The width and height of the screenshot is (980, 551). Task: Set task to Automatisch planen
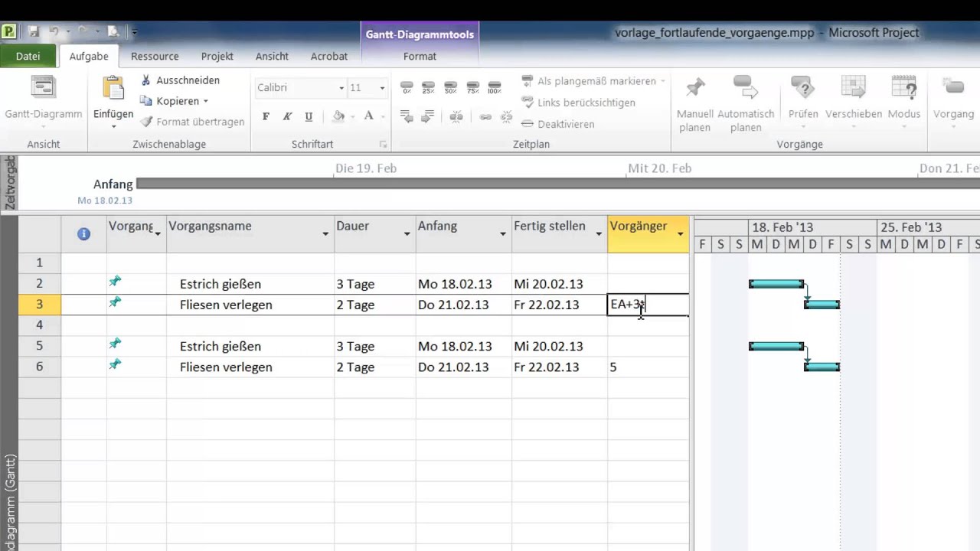[746, 104]
